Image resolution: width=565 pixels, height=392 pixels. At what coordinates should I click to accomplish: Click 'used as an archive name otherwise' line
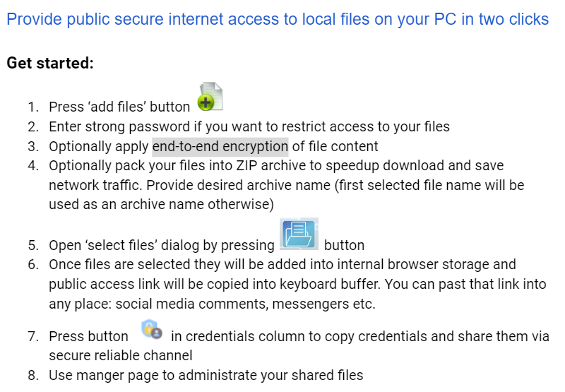(x=162, y=204)
